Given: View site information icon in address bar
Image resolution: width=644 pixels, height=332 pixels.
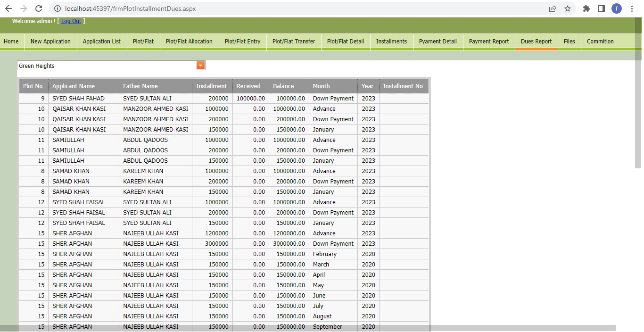Looking at the screenshot, I should coord(58,8).
